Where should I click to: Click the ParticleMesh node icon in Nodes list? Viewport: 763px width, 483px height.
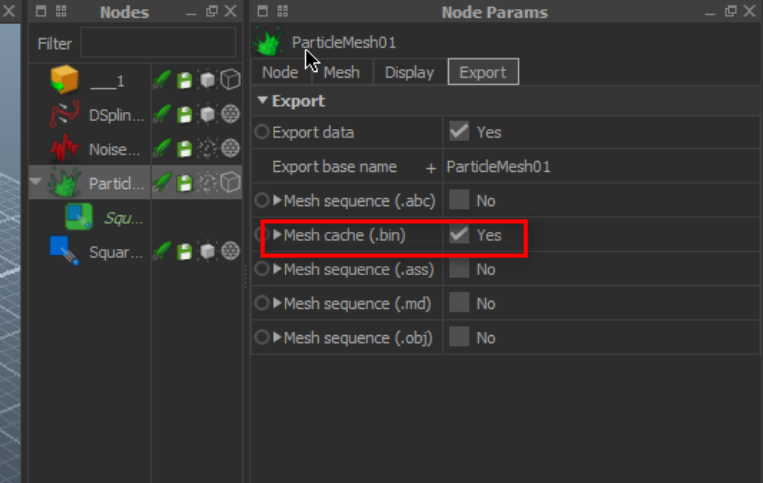[x=65, y=183]
